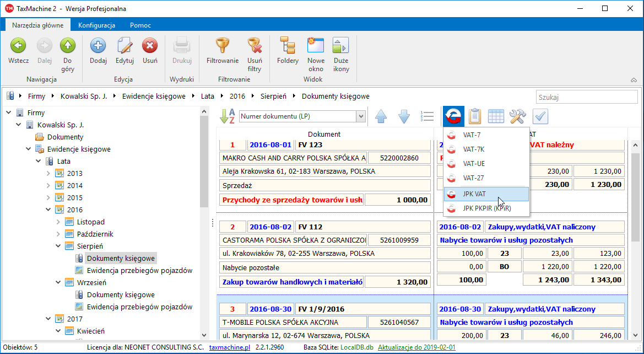Toggle the sort order A-Z button
This screenshot has height=354, width=644.
pyautogui.click(x=227, y=116)
